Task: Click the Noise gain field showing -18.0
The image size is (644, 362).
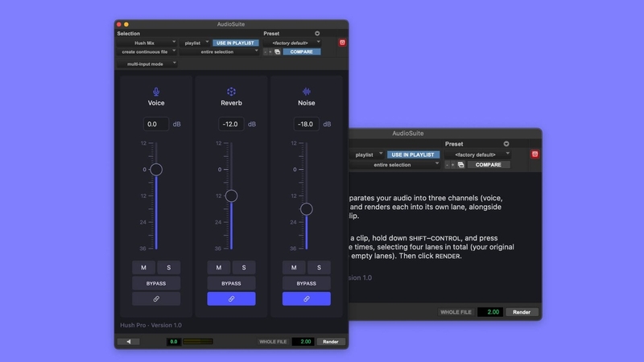Action: (307, 124)
